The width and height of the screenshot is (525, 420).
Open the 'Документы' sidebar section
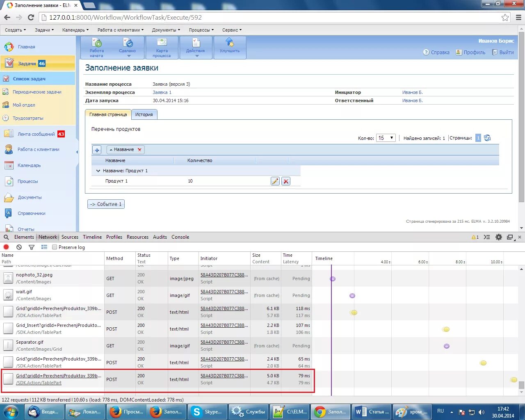(30, 197)
